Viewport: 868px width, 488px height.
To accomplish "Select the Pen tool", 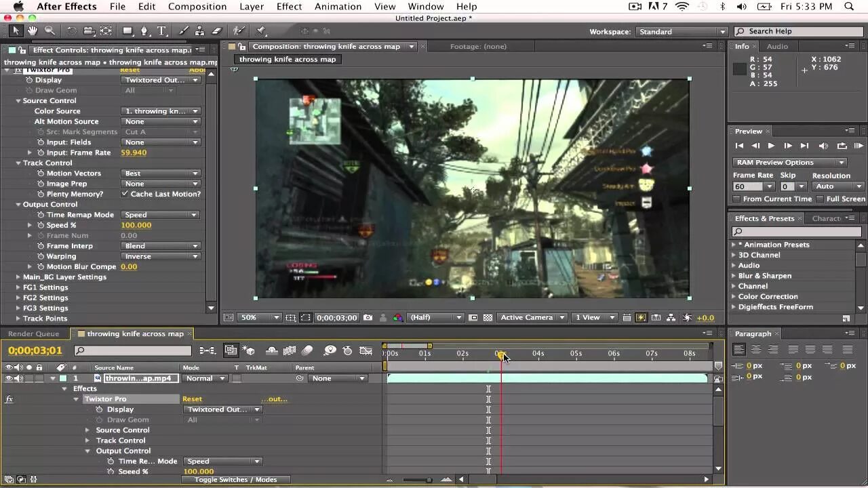I will pos(144,31).
